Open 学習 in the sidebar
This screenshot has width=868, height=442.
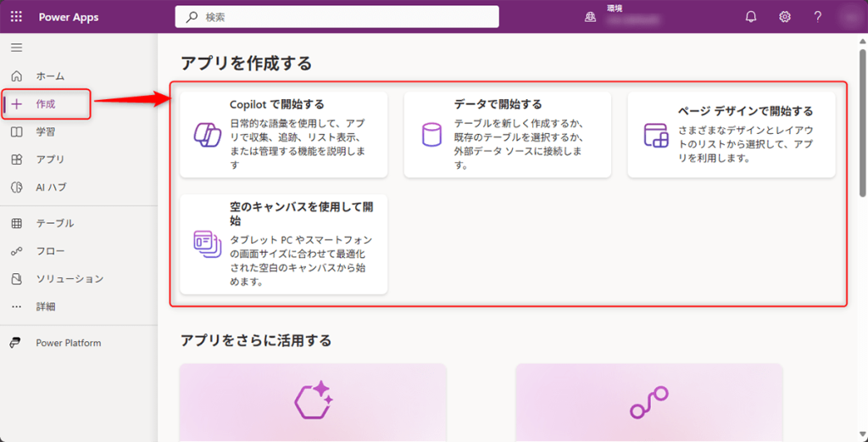tap(46, 131)
